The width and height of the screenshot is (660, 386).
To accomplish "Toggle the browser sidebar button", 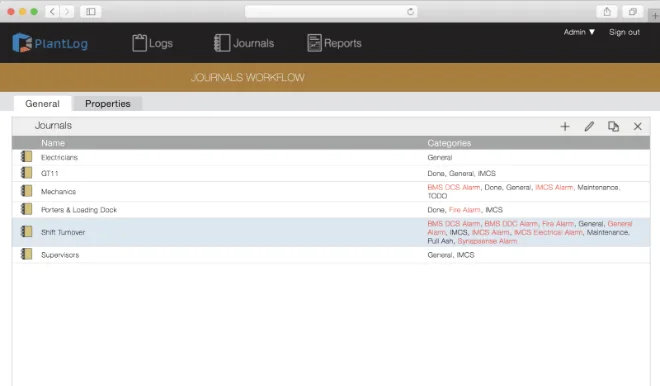I will [x=90, y=11].
